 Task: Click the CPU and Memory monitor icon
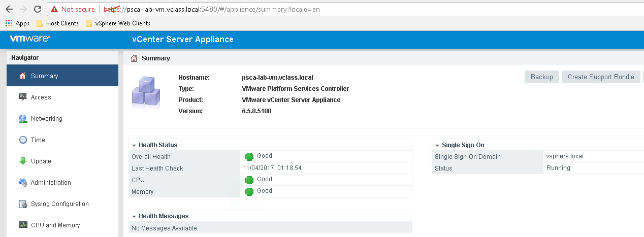[22, 225]
